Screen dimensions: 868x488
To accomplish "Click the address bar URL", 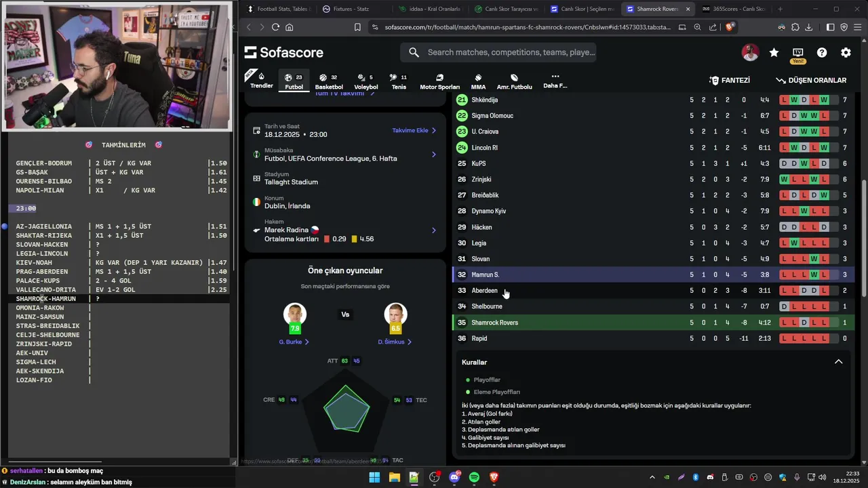I will [528, 27].
